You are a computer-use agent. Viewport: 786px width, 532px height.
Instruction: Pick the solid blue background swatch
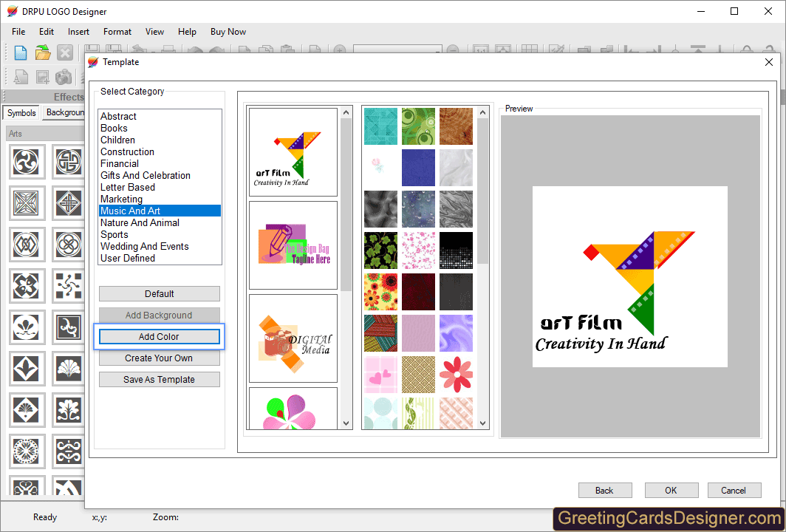[418, 168]
